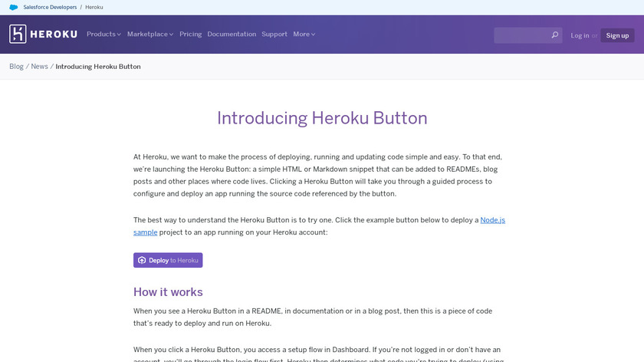The width and height of the screenshot is (644, 362).
Task: Click the Introducing Heroku Button page title
Action: [322, 118]
